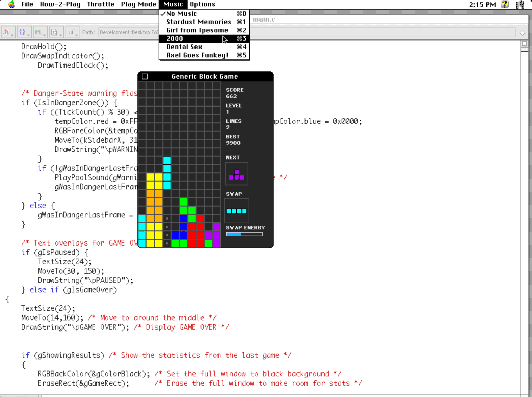Click the Music menu title
Image resolution: width=532 pixels, height=397 pixels.
click(x=173, y=4)
